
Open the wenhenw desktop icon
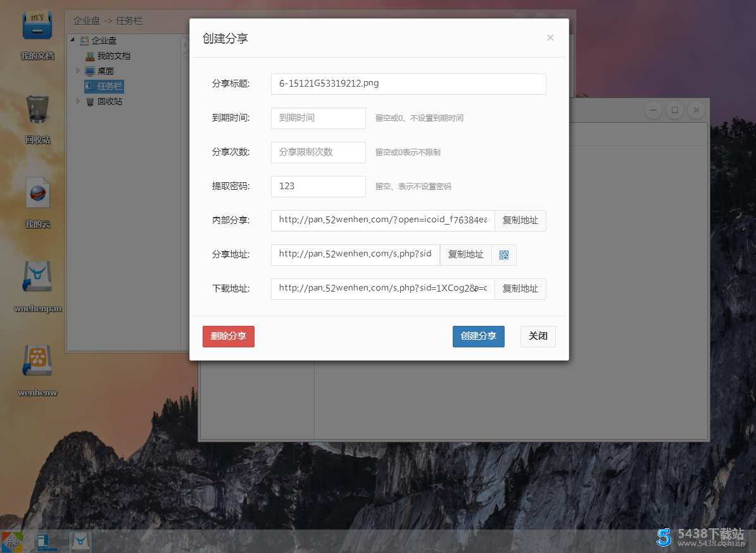click(x=37, y=361)
